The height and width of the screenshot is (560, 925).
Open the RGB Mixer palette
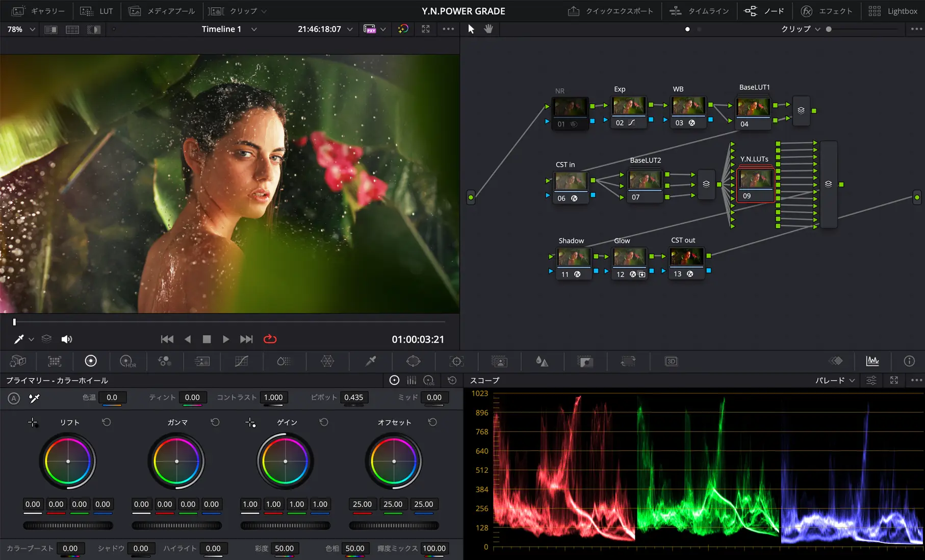pos(164,361)
